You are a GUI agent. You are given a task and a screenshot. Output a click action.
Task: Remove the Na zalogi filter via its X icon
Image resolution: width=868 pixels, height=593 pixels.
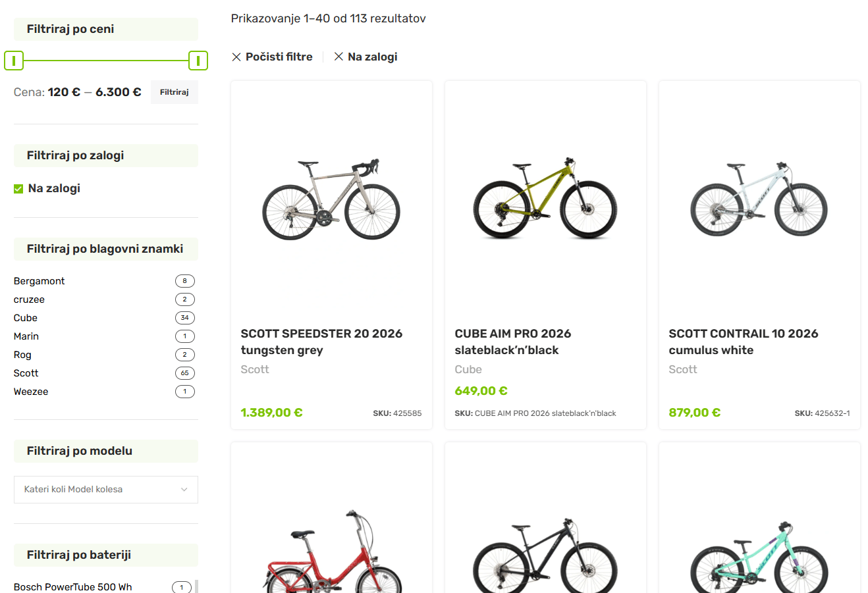point(339,57)
